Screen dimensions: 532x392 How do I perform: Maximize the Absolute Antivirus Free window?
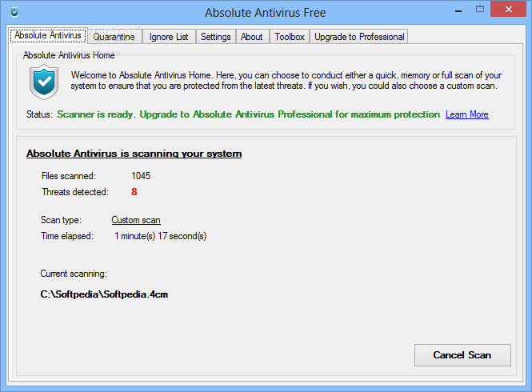point(480,10)
